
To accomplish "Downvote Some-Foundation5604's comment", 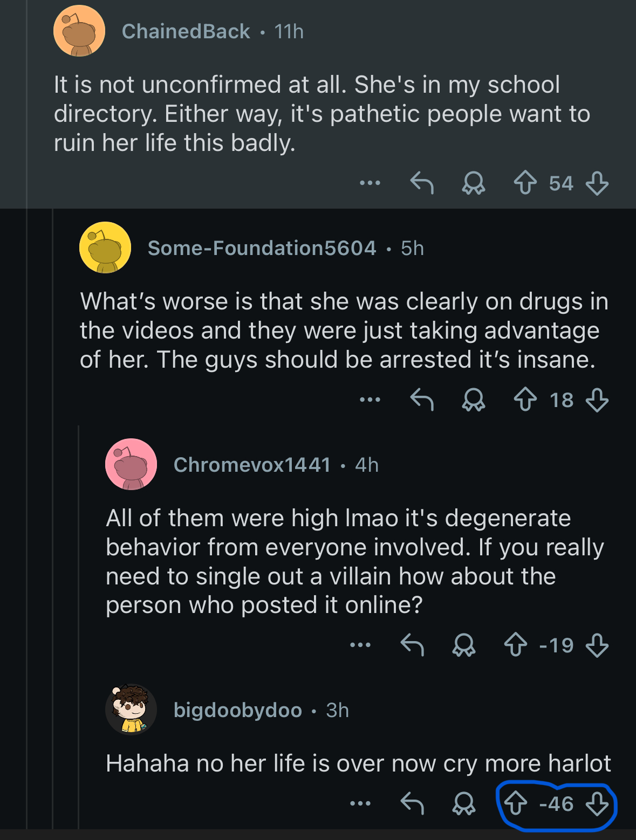I will [x=597, y=400].
